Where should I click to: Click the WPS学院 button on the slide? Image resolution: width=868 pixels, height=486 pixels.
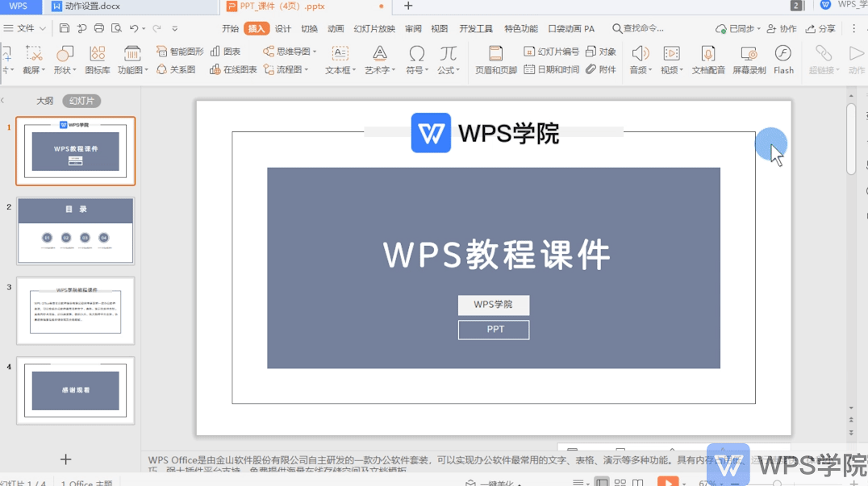click(x=493, y=305)
